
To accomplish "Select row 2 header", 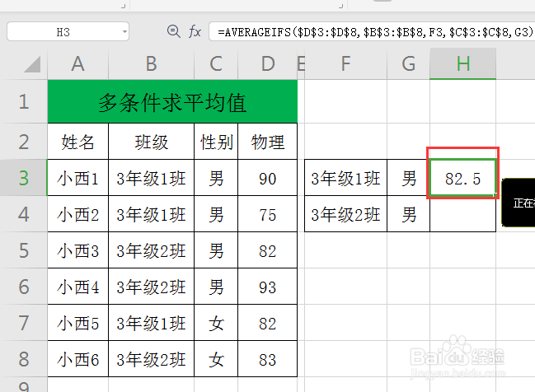I will click(24, 142).
